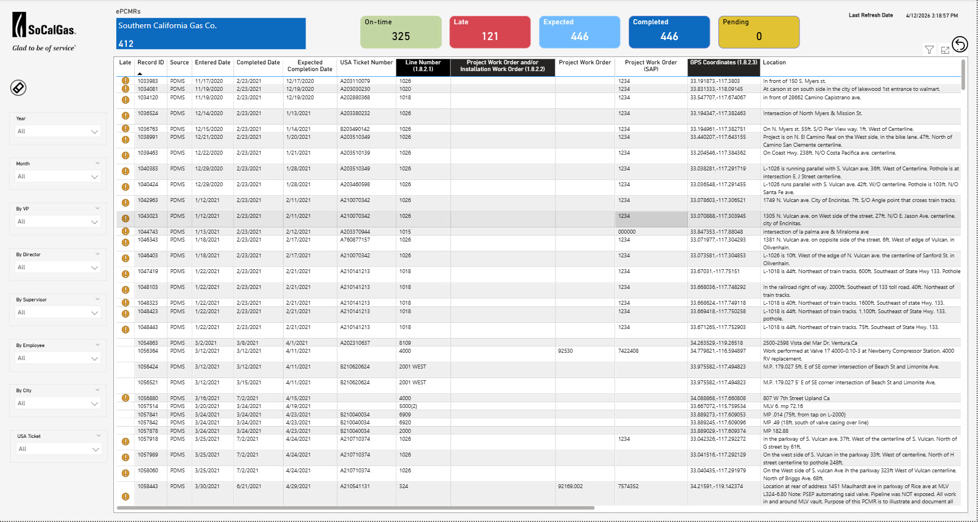Screen dimensions: 980x522
Task: Click the eraser clear-filters icon
Action: click(18, 87)
